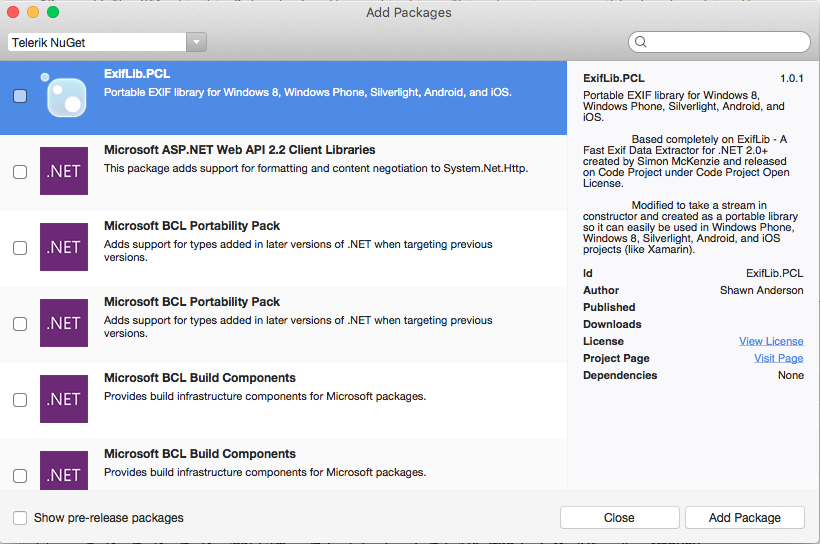
Task: Click the ASP.NET Web API .NET icon
Action: (64, 171)
